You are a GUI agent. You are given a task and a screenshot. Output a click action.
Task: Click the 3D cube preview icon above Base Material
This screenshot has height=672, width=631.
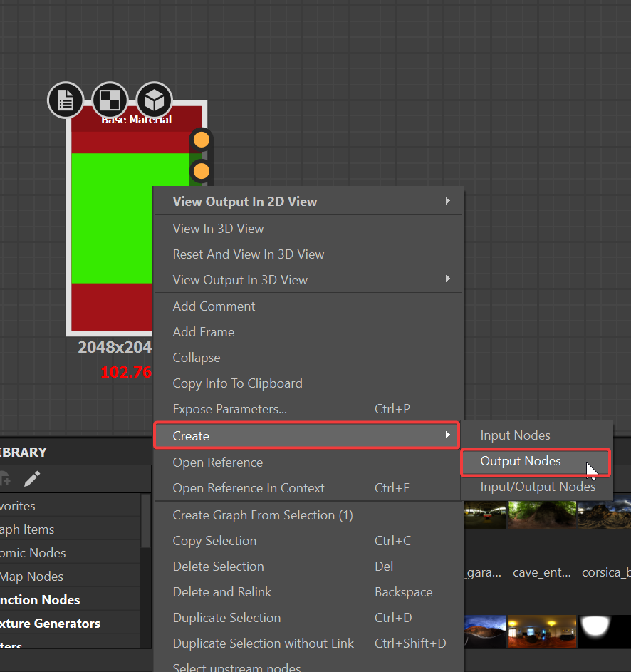coord(154,100)
